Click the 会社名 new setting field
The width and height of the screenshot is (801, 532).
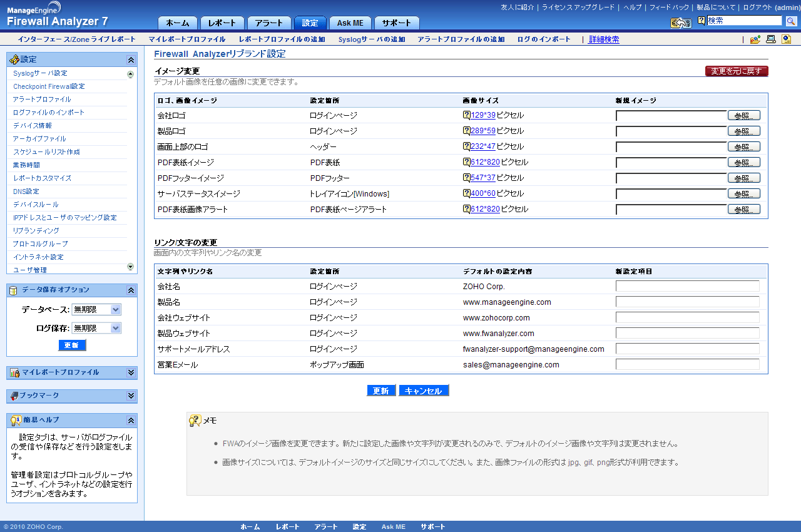[688, 286]
